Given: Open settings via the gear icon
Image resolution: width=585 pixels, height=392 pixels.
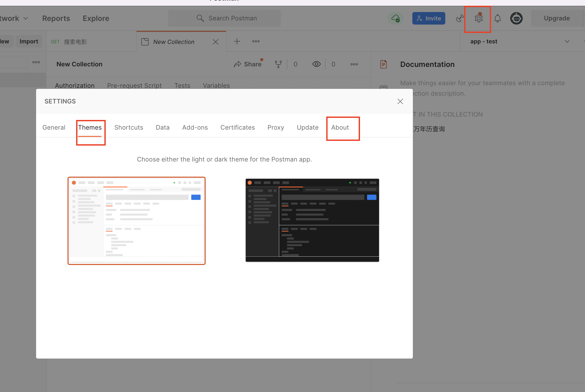Looking at the screenshot, I should coord(479,19).
